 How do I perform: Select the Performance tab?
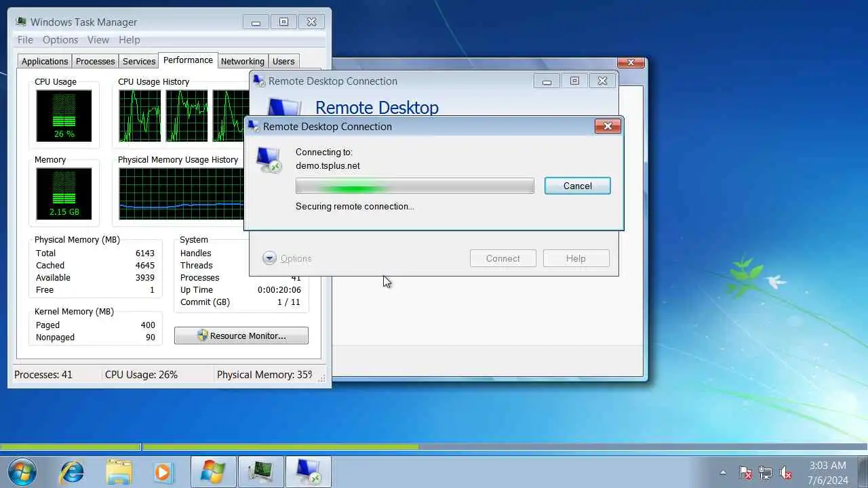point(188,60)
